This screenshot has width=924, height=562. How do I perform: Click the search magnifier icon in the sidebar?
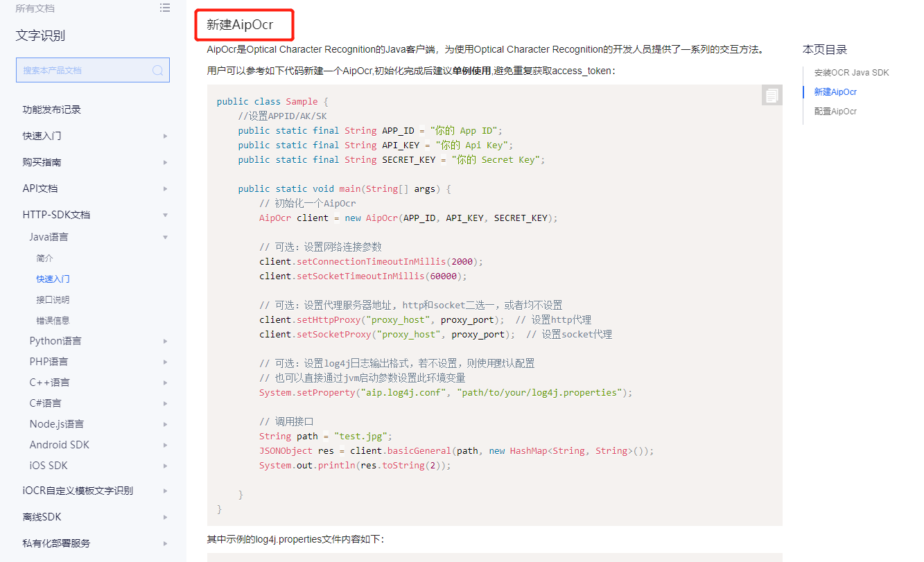[157, 70]
